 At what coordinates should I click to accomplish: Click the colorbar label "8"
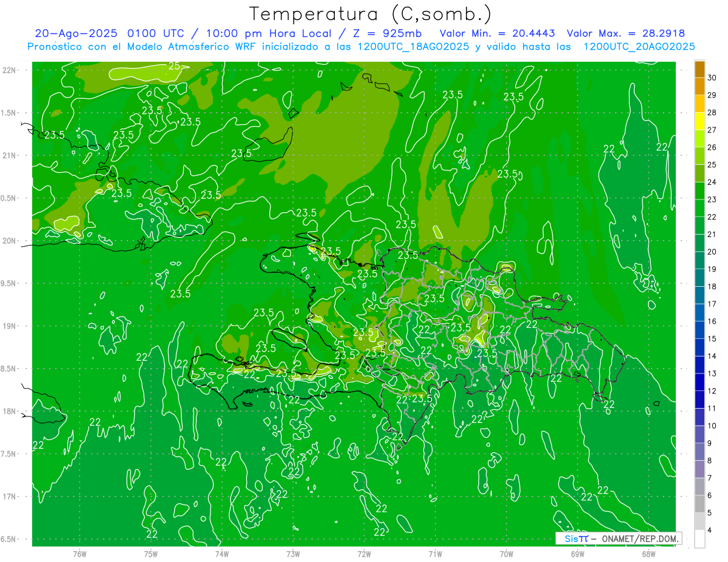(x=710, y=461)
